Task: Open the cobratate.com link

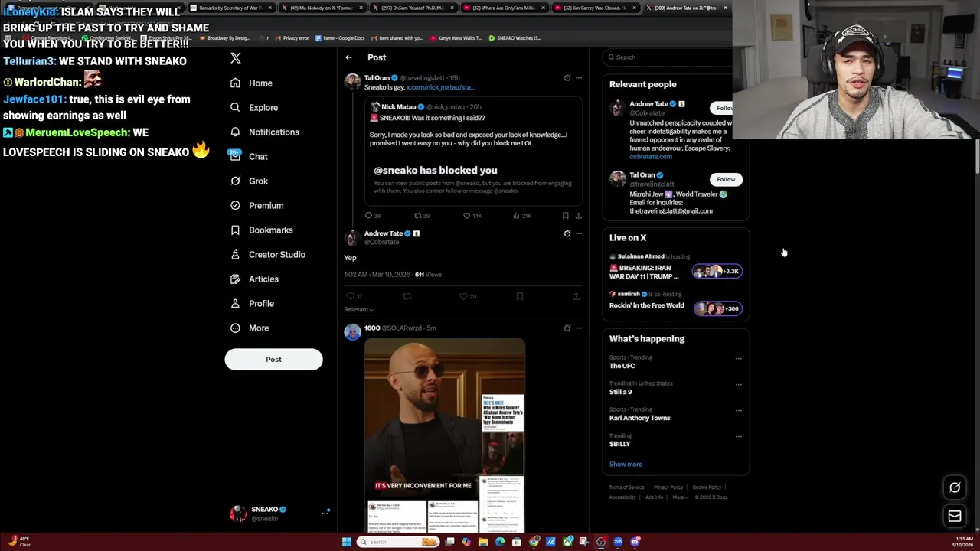Action: click(x=651, y=157)
